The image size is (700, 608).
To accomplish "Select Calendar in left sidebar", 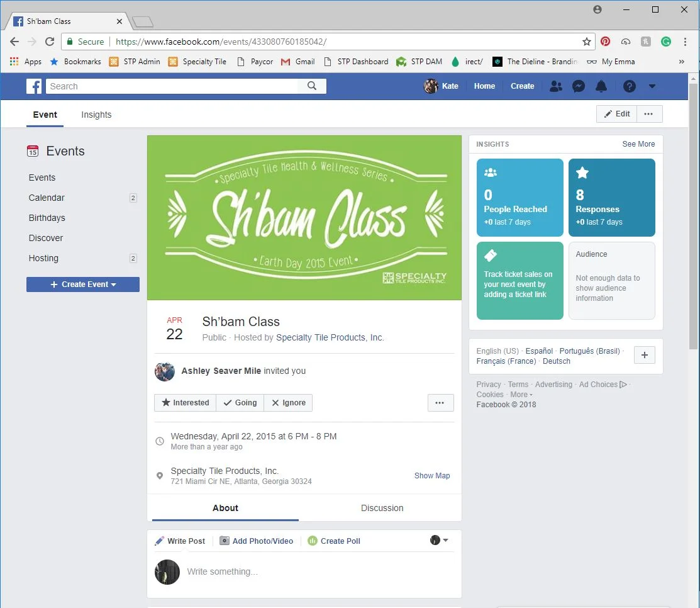I will (x=47, y=198).
